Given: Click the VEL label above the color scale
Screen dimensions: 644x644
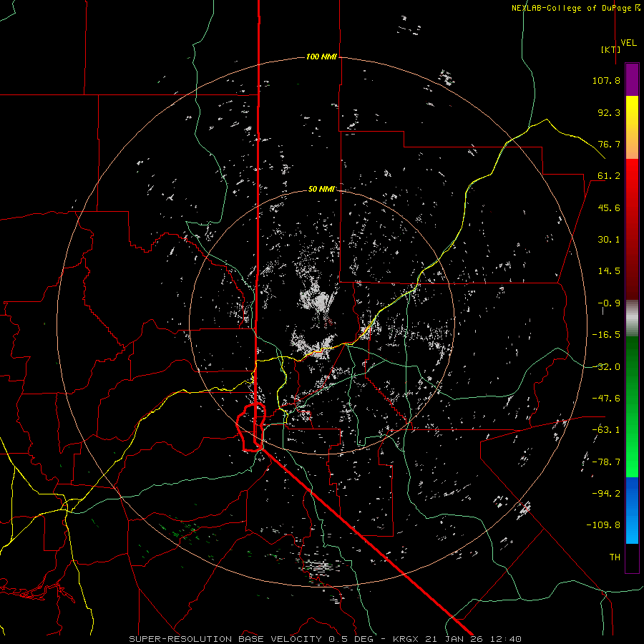Looking at the screenshot, I should coord(629,43).
